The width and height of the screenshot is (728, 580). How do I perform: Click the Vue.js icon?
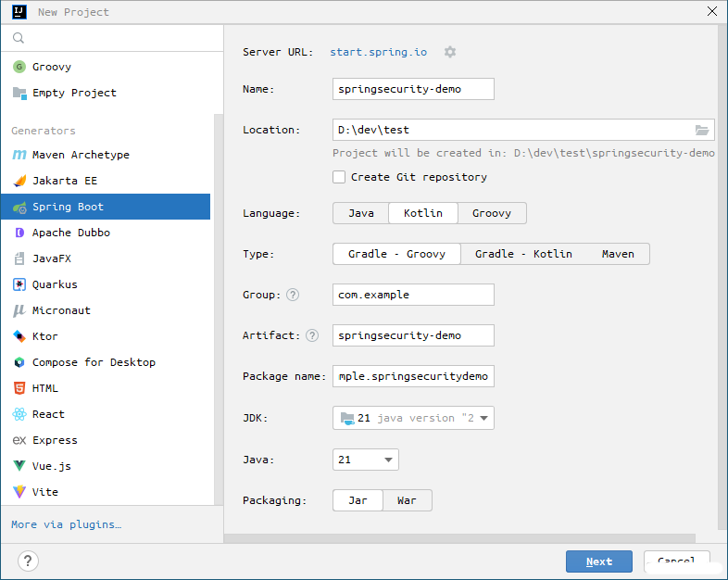(19, 466)
